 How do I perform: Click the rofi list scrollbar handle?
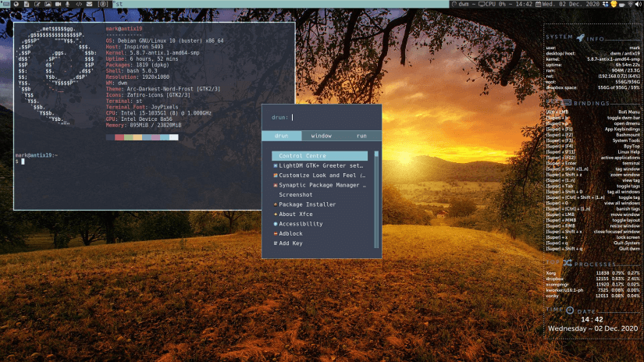[376, 154]
